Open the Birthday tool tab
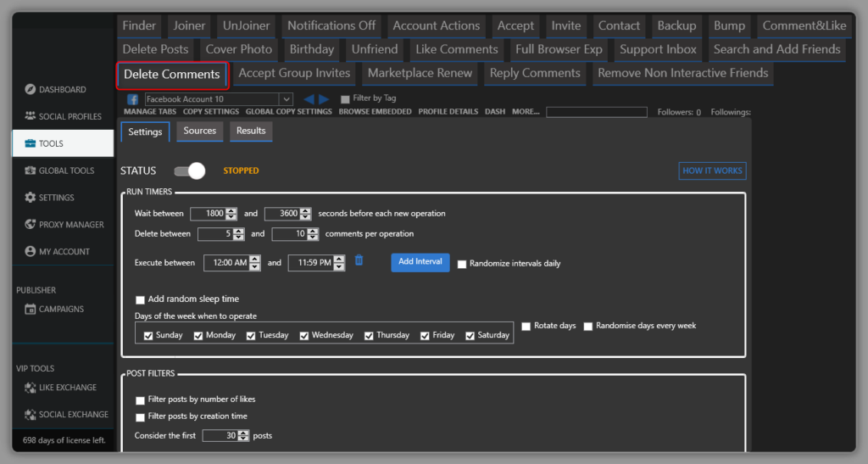This screenshot has width=868, height=464. pyautogui.click(x=312, y=49)
